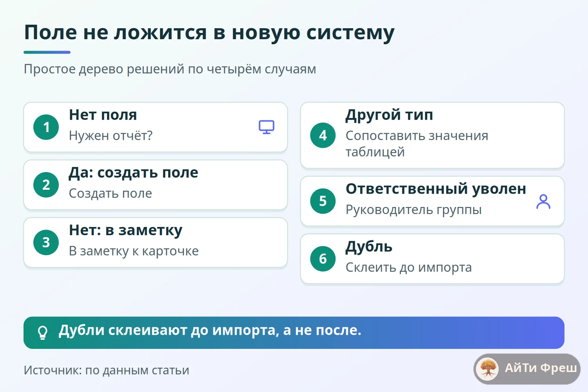Click the card title "Нет: в заметку"
588x392 pixels.
[x=126, y=230]
